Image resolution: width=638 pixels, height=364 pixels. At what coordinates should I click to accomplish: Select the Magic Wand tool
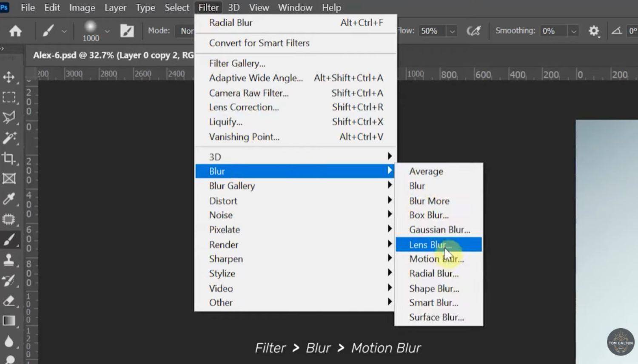point(9,138)
